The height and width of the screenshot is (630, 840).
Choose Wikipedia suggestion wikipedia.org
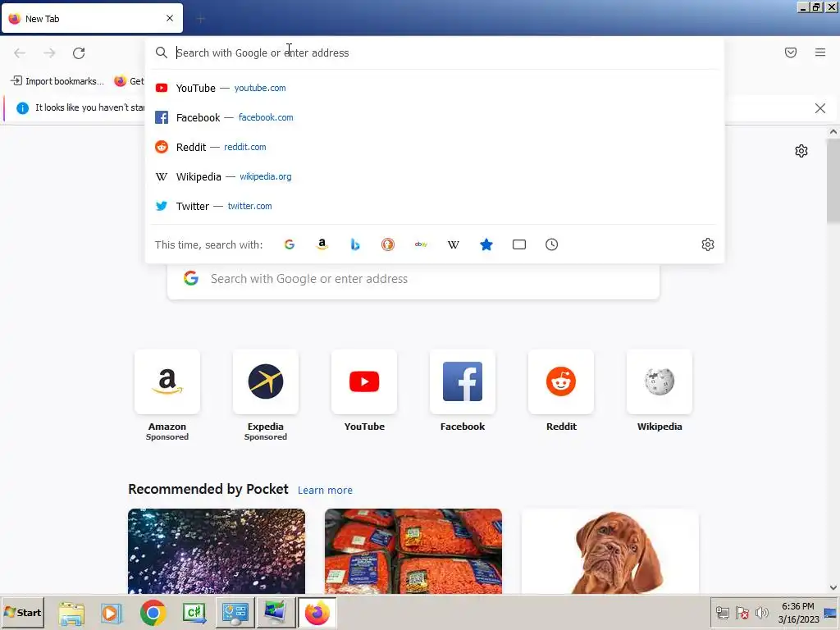[435, 176]
